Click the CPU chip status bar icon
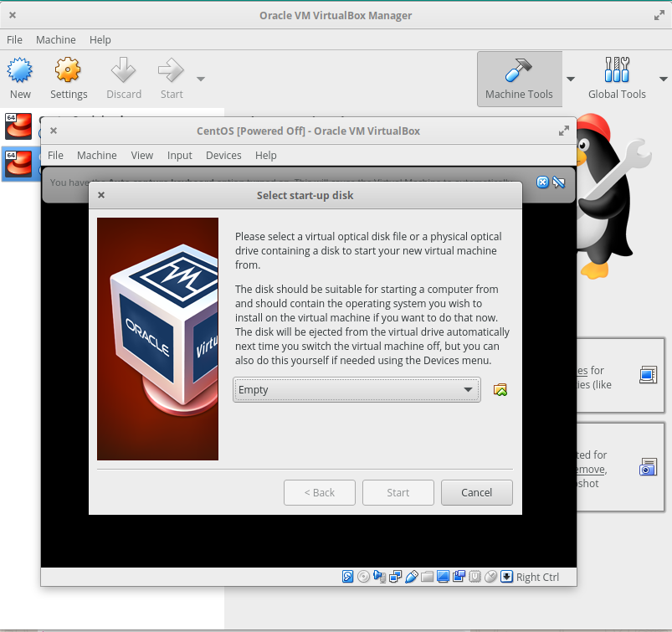The height and width of the screenshot is (632, 672). (x=475, y=577)
